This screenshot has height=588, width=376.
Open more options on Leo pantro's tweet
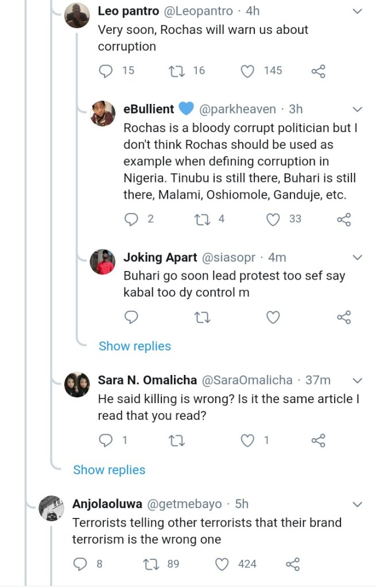(357, 11)
